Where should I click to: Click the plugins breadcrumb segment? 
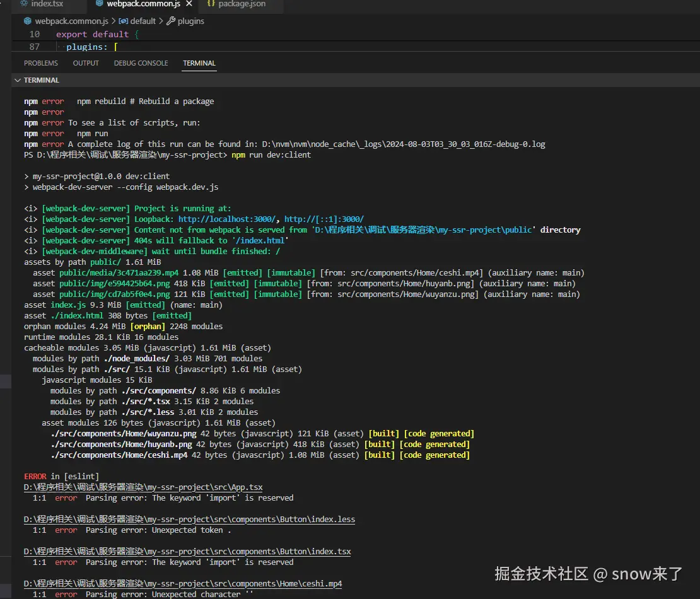(x=190, y=21)
